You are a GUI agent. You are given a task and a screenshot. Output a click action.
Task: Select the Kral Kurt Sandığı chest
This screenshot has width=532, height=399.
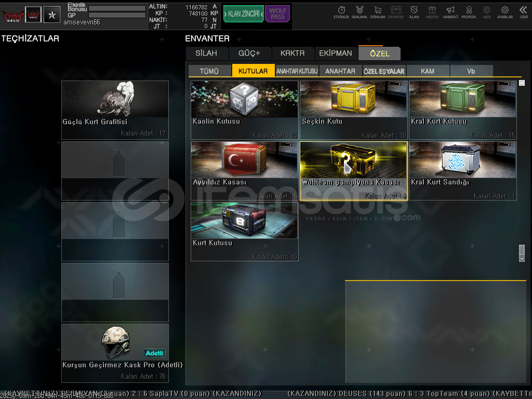pyautogui.click(x=463, y=171)
